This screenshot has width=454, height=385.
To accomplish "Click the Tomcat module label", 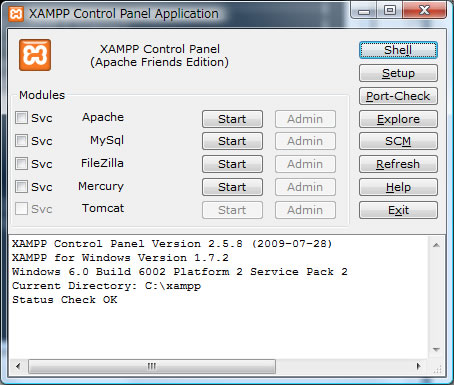I will point(103,208).
